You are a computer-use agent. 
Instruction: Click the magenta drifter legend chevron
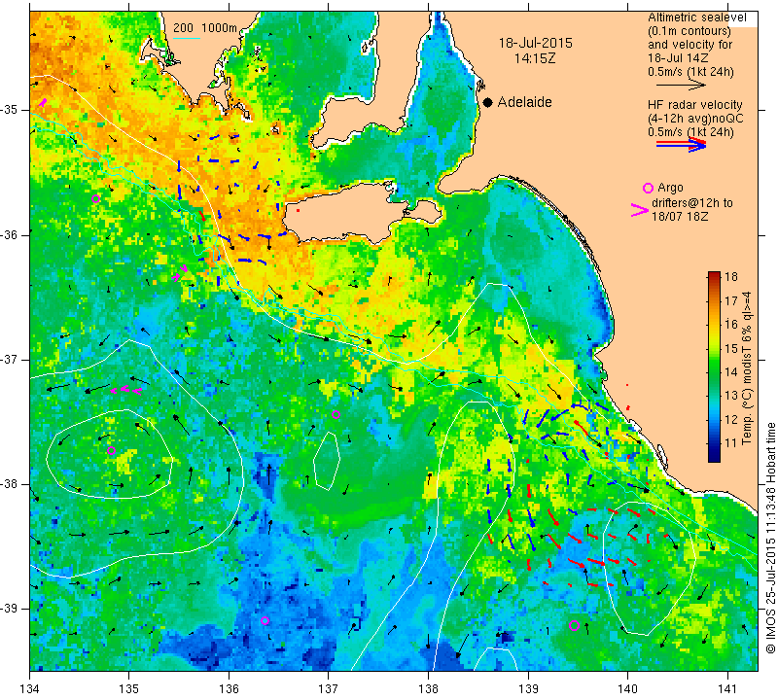[x=640, y=210]
